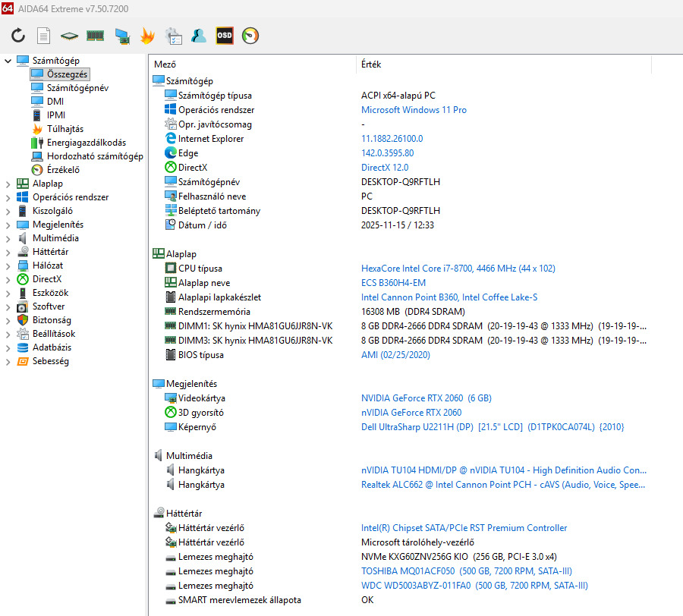
Task: Select the Dátum / idő row
Action: (x=401, y=225)
